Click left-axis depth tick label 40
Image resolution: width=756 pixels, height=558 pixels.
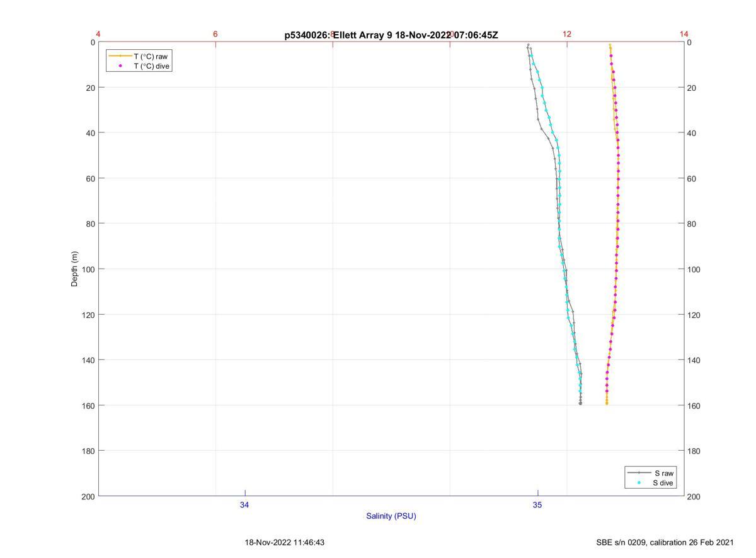click(x=91, y=133)
